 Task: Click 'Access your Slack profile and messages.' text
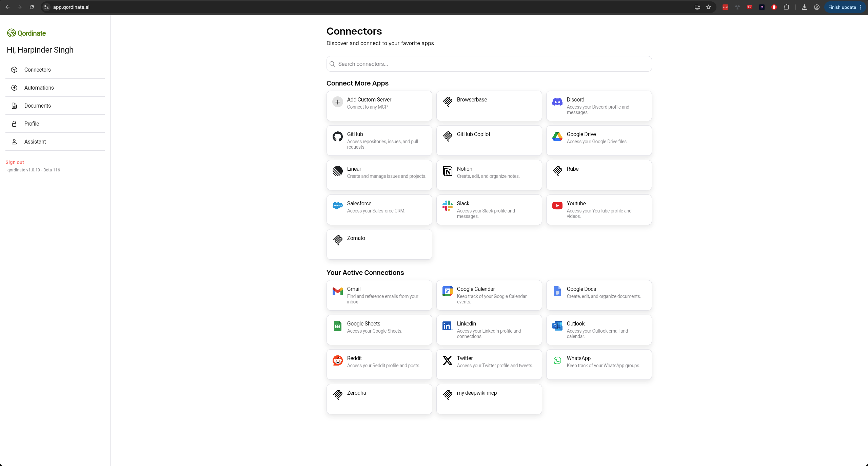point(486,213)
